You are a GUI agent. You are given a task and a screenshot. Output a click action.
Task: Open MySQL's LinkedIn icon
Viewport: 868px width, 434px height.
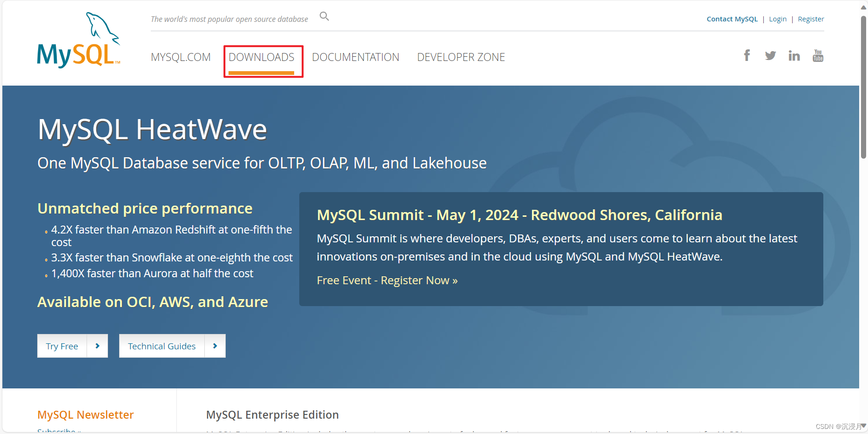click(x=794, y=56)
